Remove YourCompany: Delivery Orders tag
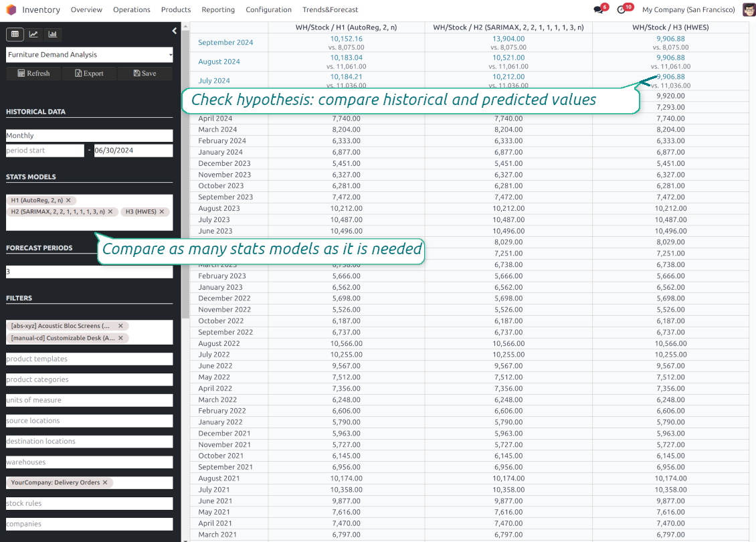 tap(105, 482)
